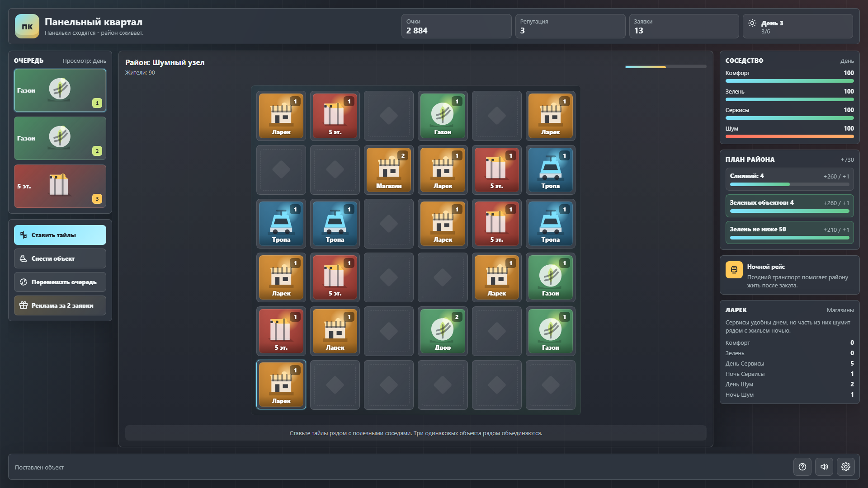Select the highlighted Ларек in bottom row

[x=281, y=385]
